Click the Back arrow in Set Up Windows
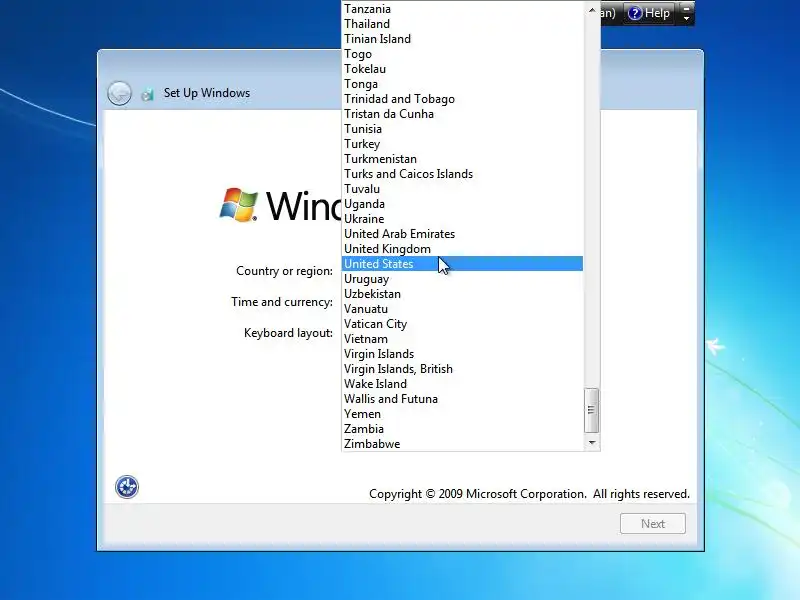The width and height of the screenshot is (800, 600). [x=119, y=93]
